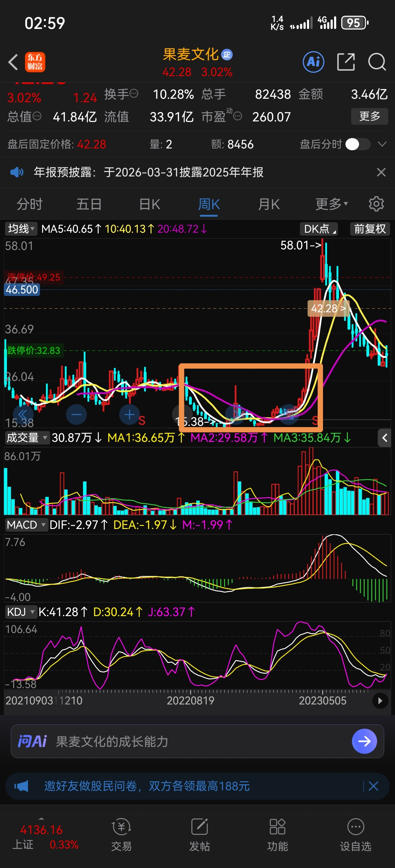Select the 周K tab

coord(209,204)
